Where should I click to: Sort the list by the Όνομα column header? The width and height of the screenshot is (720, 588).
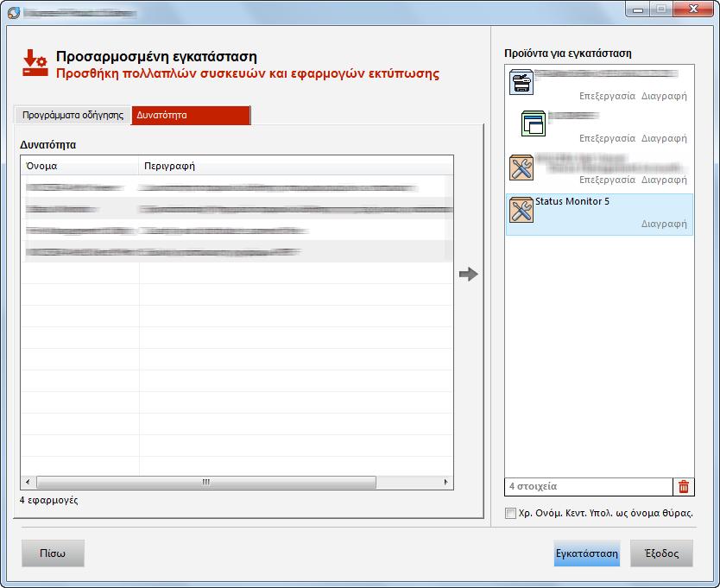tap(80, 166)
